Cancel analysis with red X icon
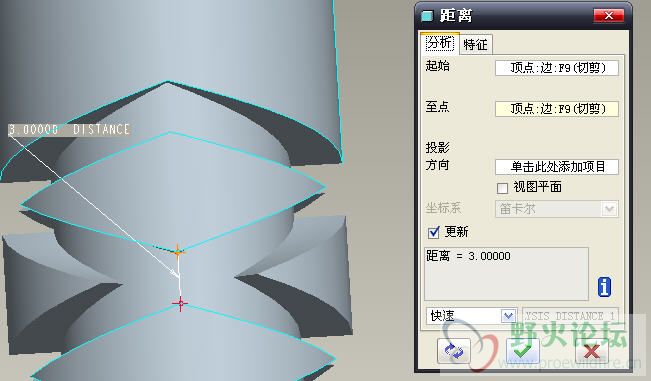The width and height of the screenshot is (651, 381). pos(592,351)
